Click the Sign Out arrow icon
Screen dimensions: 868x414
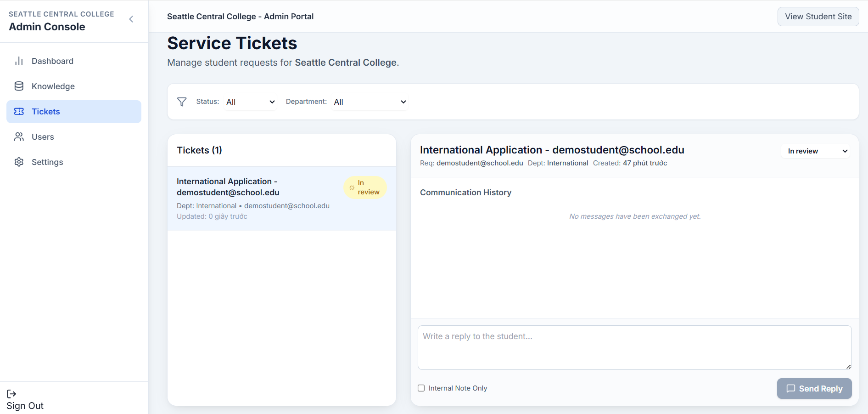pyautogui.click(x=11, y=394)
